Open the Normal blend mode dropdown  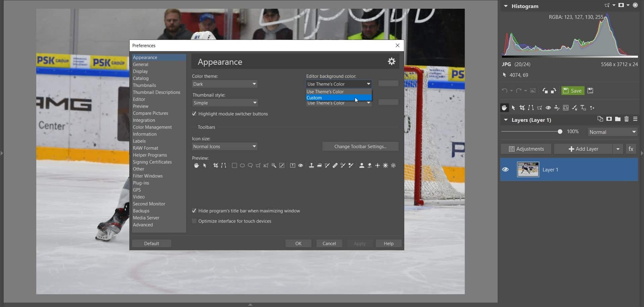tap(612, 132)
